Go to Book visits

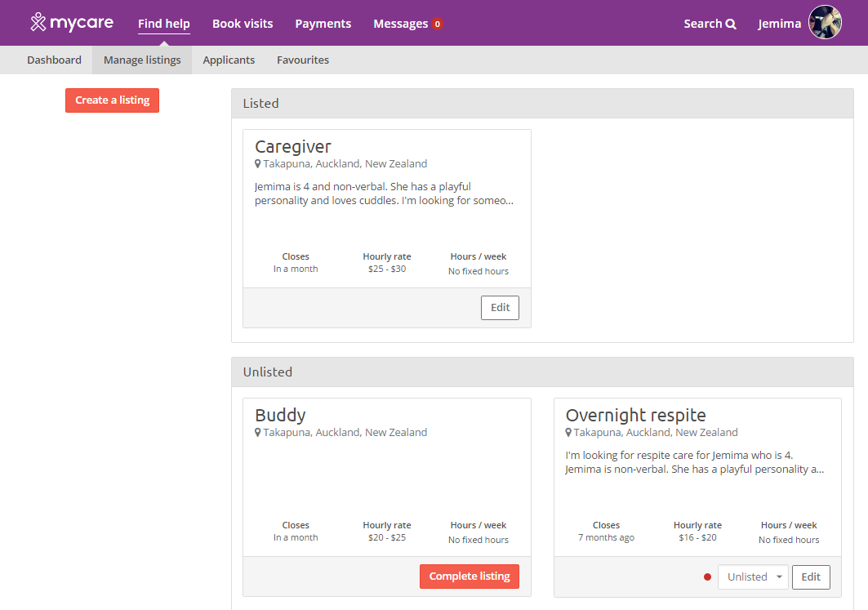[243, 24]
